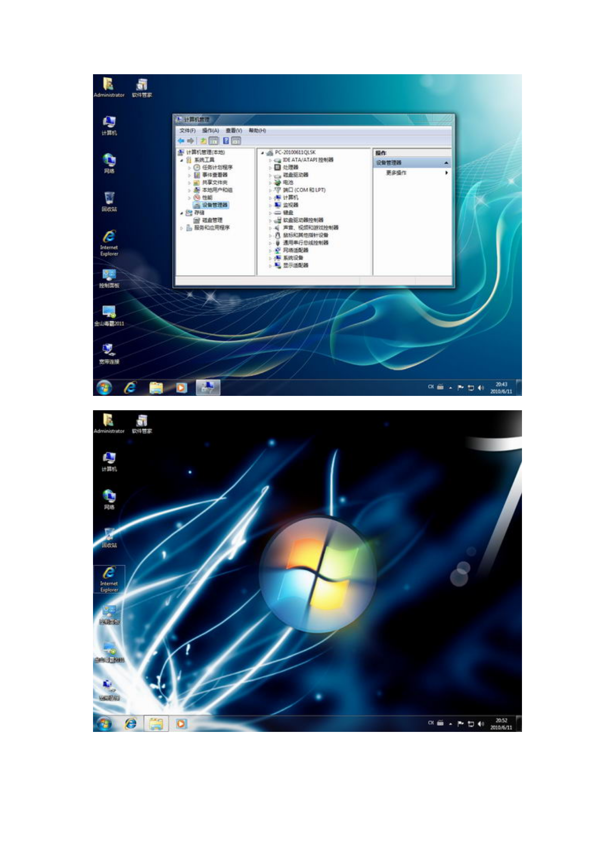Click the volume speaker icon on 20:43 taskbar
614x868 pixels.
coord(480,388)
